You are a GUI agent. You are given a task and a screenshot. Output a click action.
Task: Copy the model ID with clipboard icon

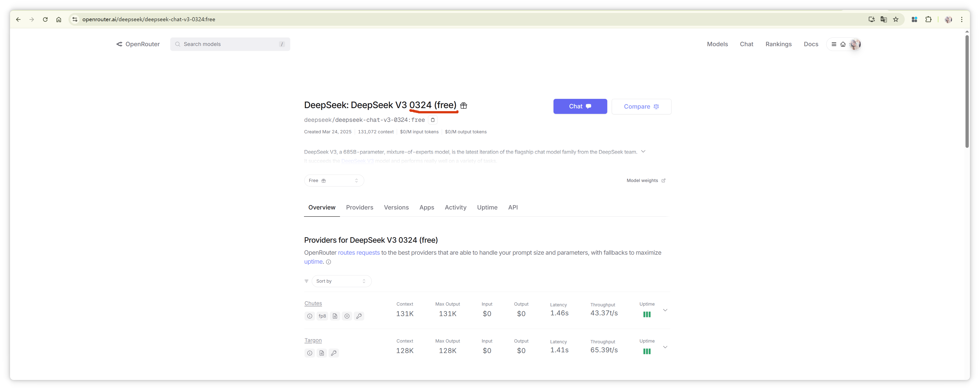432,120
